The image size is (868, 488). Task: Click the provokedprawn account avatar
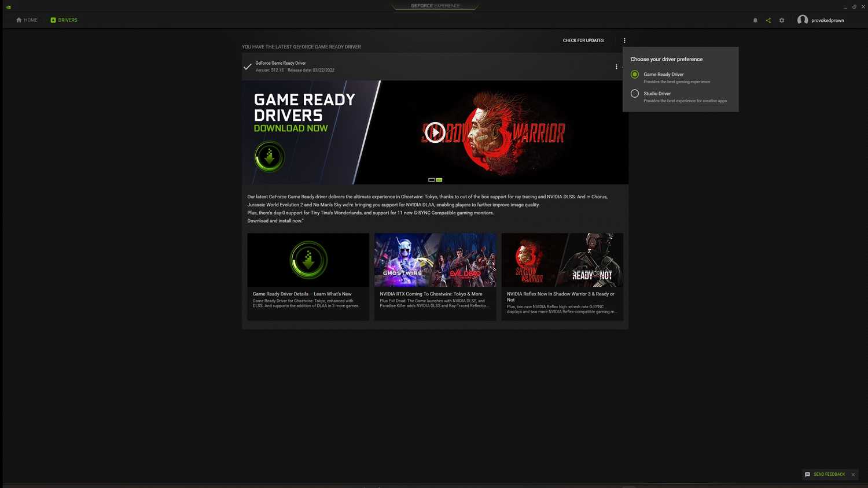(x=803, y=20)
